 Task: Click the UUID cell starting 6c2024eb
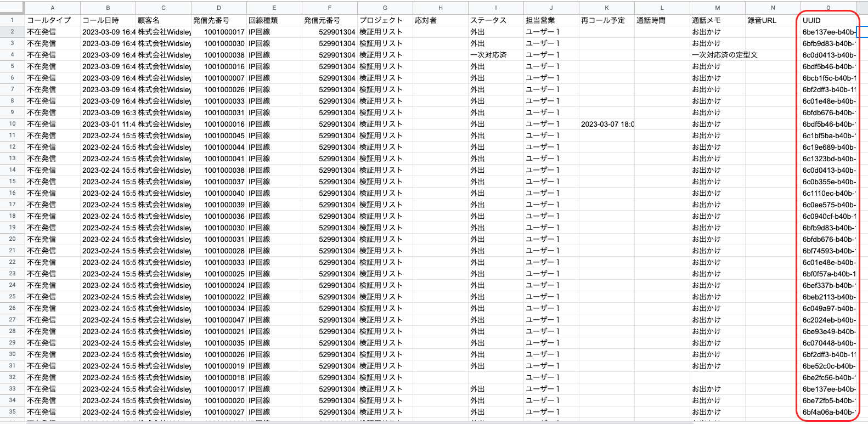coord(828,320)
